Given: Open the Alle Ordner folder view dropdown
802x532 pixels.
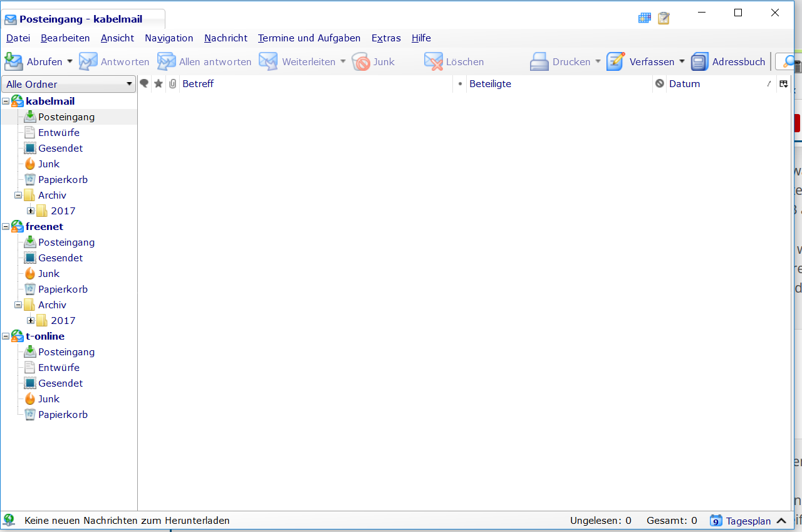Looking at the screenshot, I should pyautogui.click(x=68, y=84).
